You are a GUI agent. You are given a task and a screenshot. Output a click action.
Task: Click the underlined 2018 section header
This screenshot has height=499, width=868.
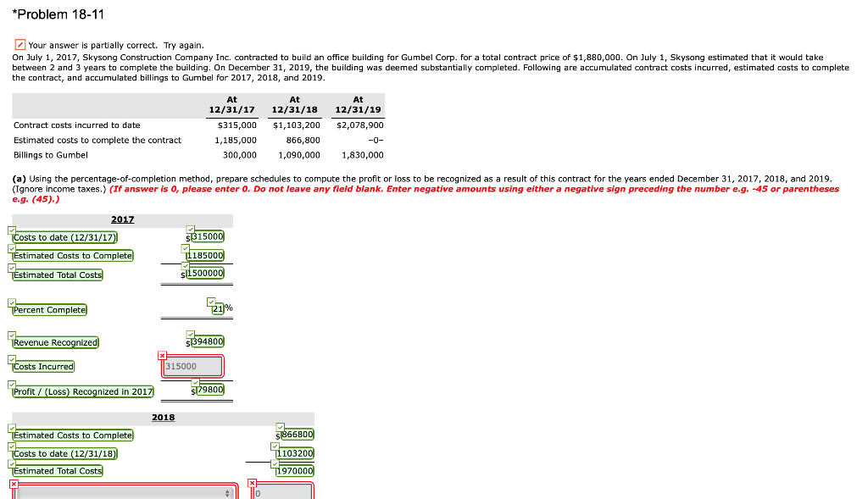tap(164, 418)
